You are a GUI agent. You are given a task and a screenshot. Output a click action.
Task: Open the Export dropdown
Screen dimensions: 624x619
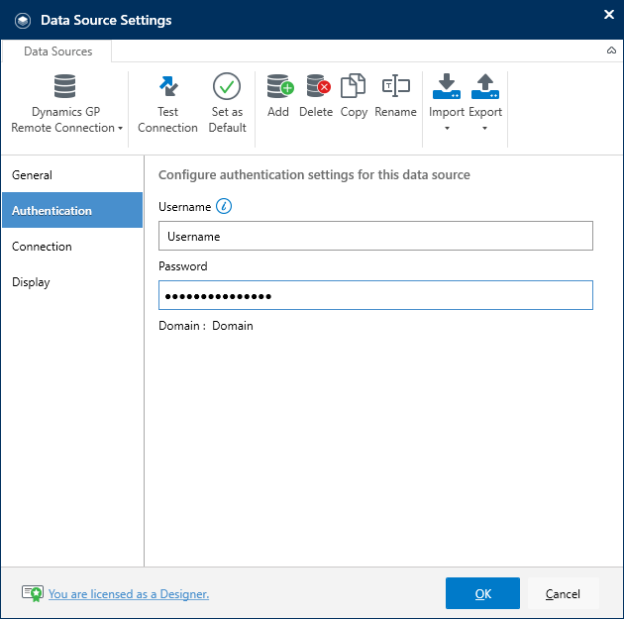[x=485, y=103]
